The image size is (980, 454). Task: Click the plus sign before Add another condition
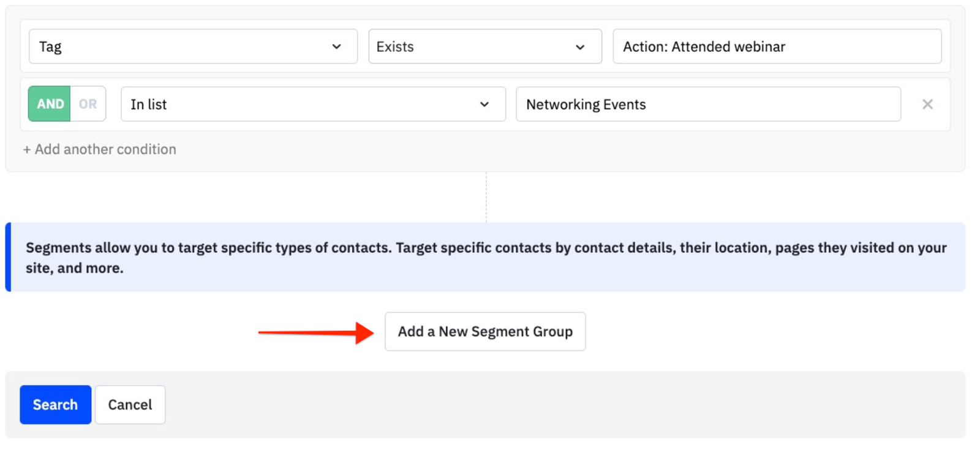tap(27, 150)
